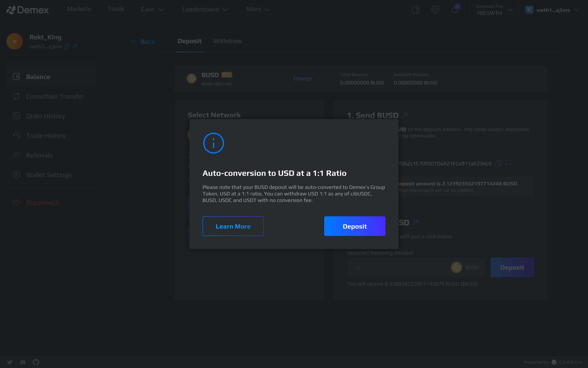Screen dimensions: 588x368
Task: Click the Demex logo
Action: point(27,10)
